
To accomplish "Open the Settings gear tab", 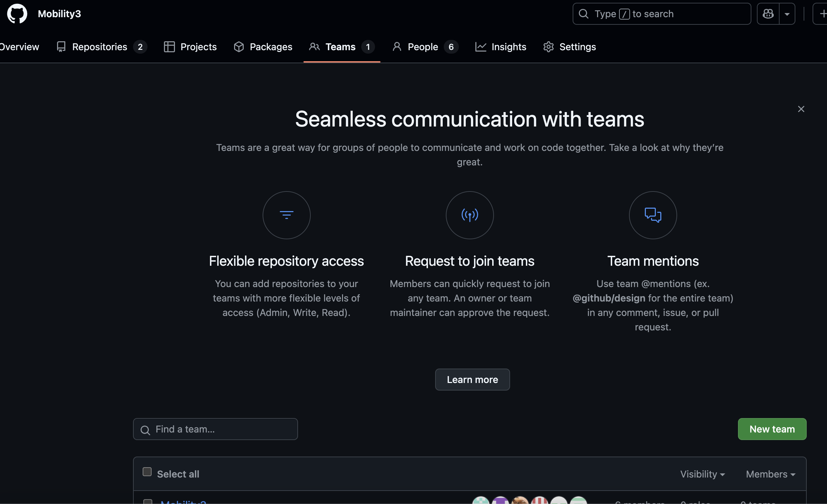I will (570, 47).
